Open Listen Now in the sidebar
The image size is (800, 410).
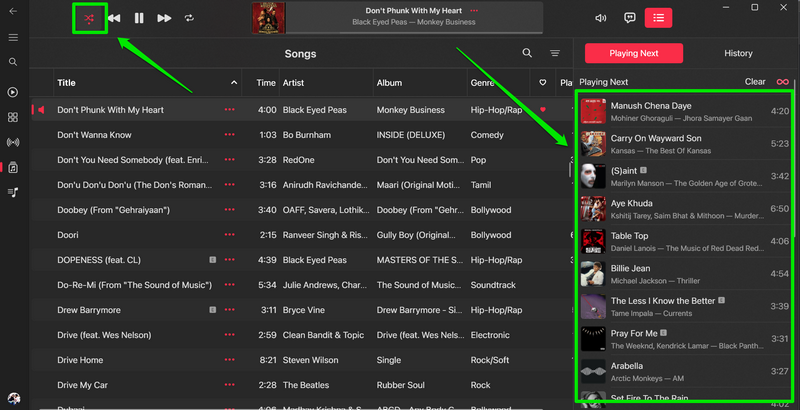coord(13,92)
